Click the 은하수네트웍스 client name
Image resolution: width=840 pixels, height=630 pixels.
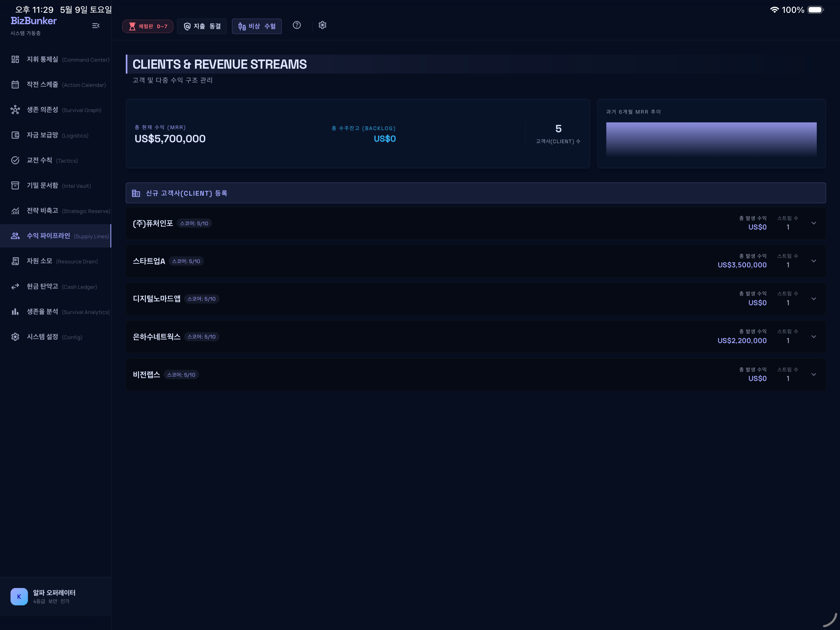pyautogui.click(x=157, y=337)
